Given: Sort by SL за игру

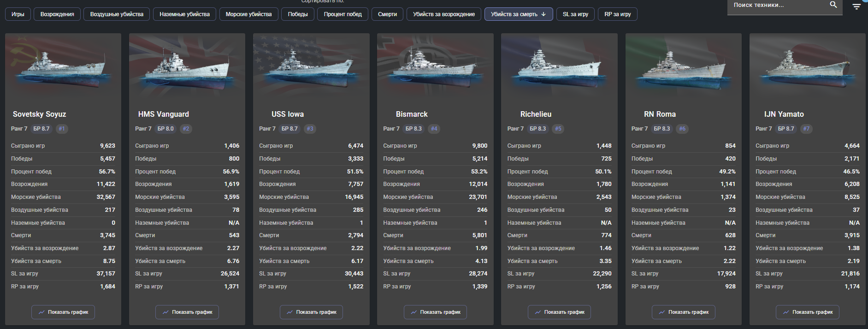Looking at the screenshot, I should 575,14.
